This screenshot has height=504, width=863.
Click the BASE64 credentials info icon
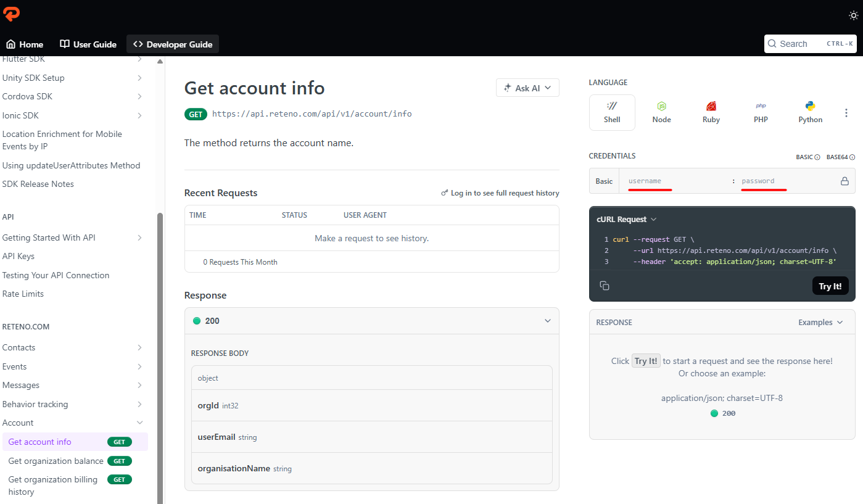point(852,157)
